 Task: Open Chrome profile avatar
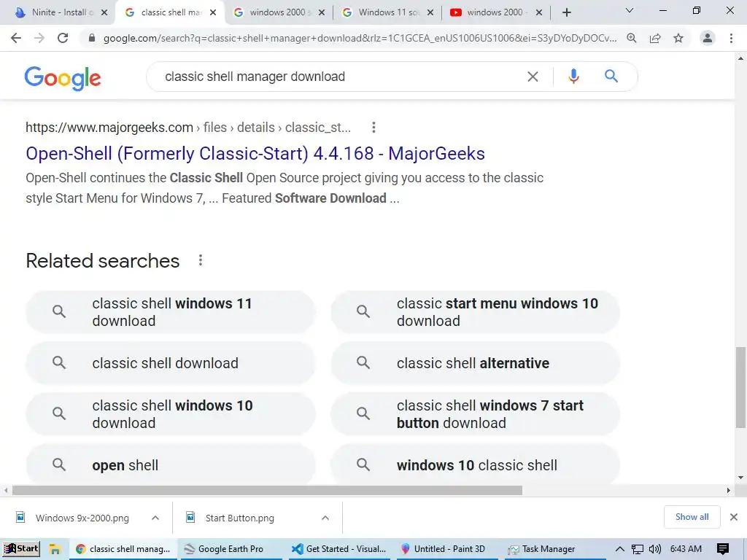pyautogui.click(x=708, y=38)
